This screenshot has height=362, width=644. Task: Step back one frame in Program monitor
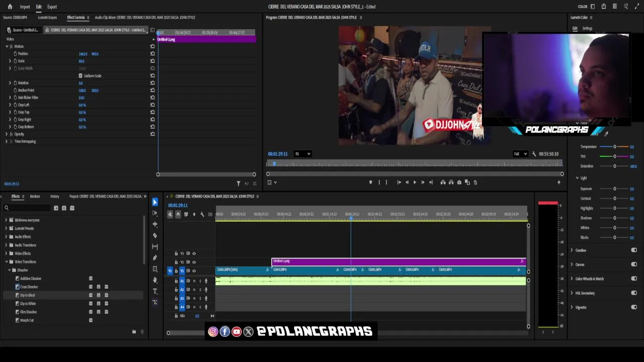click(407, 183)
